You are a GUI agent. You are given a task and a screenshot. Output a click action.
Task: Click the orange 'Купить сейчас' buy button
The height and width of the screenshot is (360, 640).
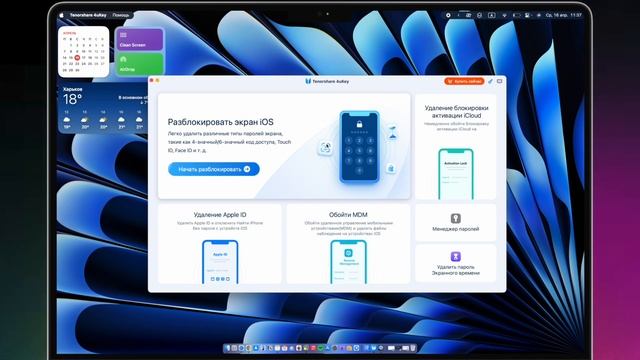pyautogui.click(x=464, y=81)
